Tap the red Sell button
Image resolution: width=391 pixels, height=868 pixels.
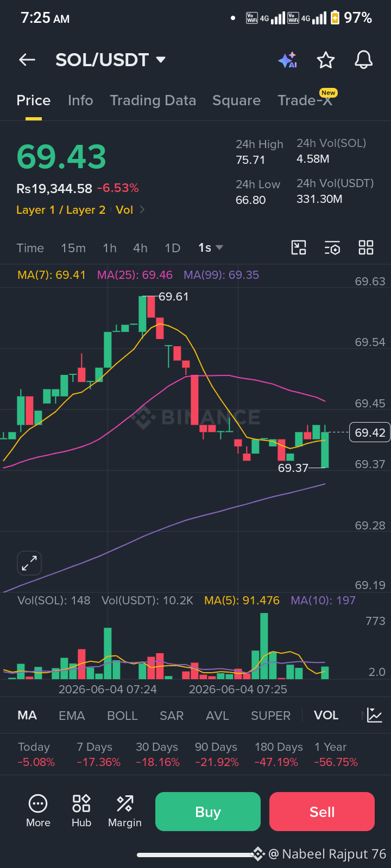click(x=322, y=812)
